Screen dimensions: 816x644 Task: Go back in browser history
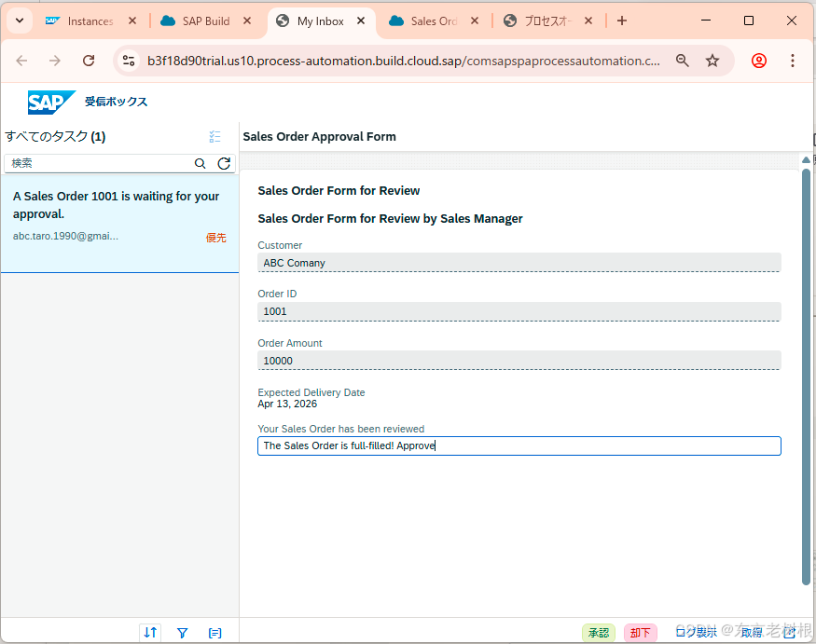click(21, 61)
